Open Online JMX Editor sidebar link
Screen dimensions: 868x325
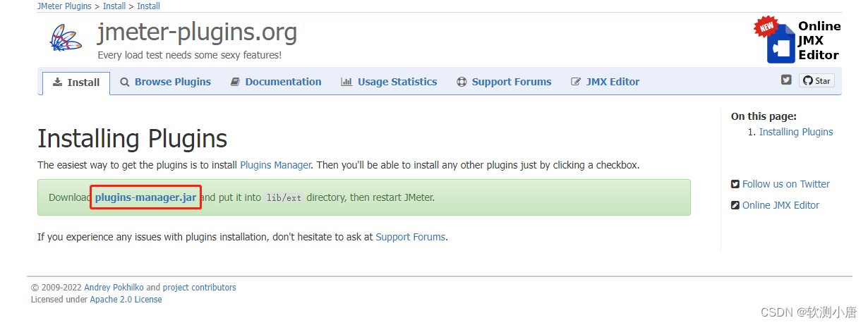pos(780,205)
